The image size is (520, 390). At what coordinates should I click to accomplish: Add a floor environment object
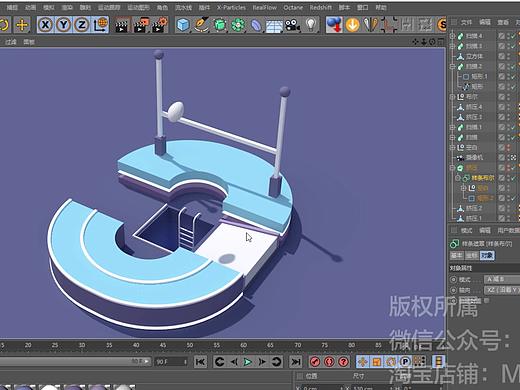click(x=274, y=25)
